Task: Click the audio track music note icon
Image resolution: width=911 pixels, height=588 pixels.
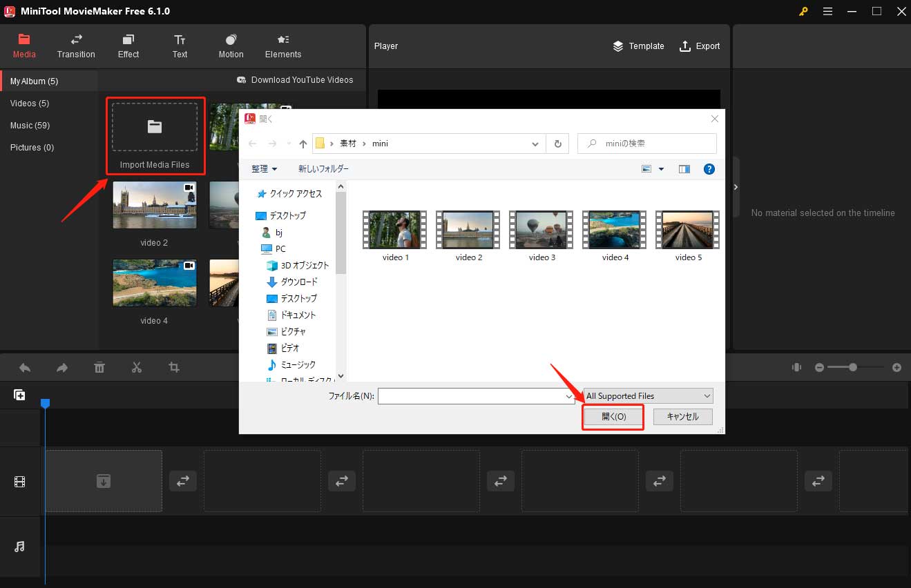Action: pyautogui.click(x=19, y=547)
